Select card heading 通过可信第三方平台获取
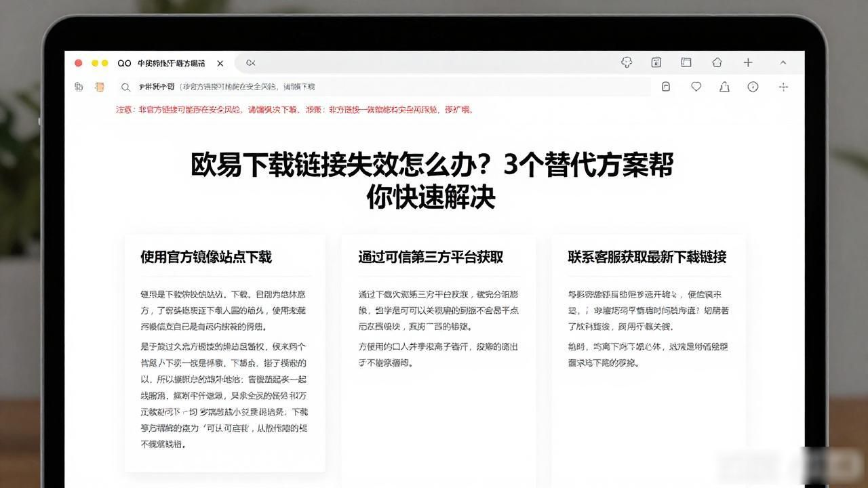The image size is (868, 488). 431,257
